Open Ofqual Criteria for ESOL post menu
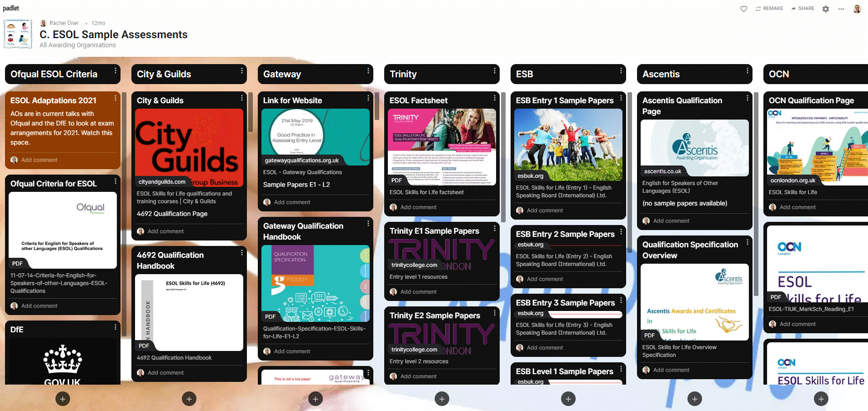This screenshot has height=411, width=868. coord(115,181)
